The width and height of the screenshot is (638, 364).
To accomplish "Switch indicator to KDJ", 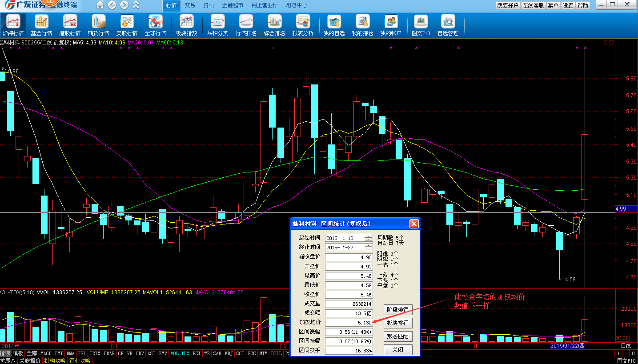I will [229, 354].
